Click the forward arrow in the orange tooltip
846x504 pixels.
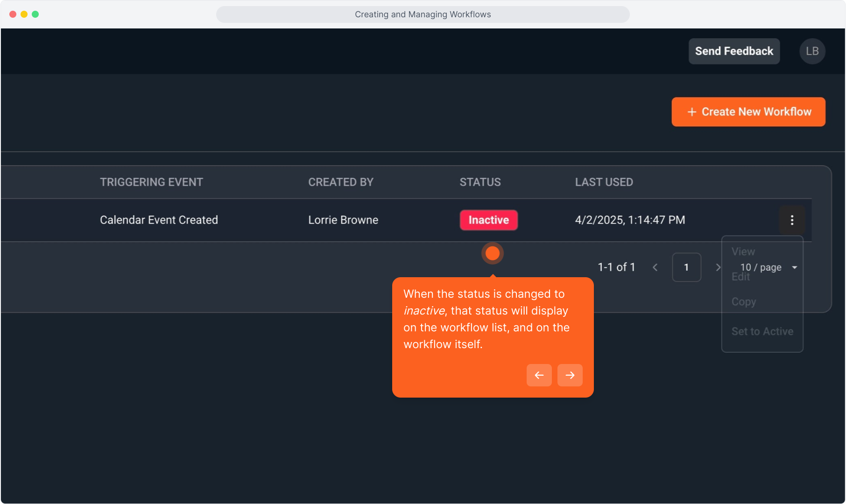click(570, 375)
